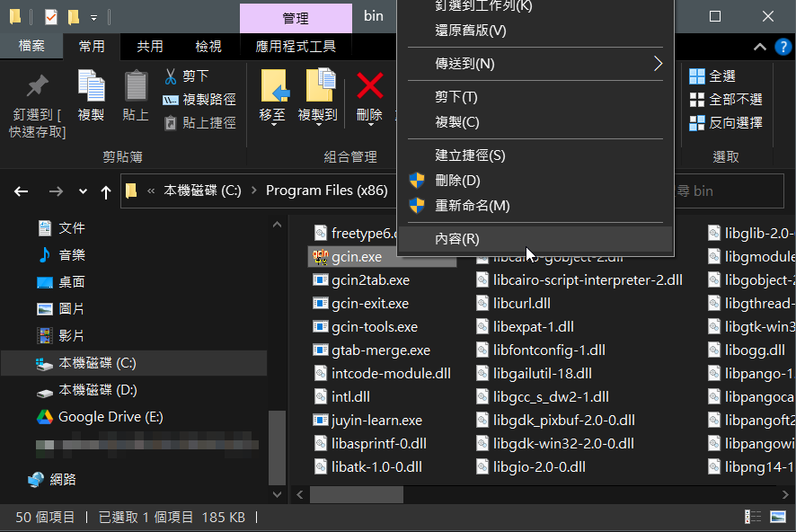Click the Cut scissors icon
Screen dimensions: 796x532
[x=171, y=76]
